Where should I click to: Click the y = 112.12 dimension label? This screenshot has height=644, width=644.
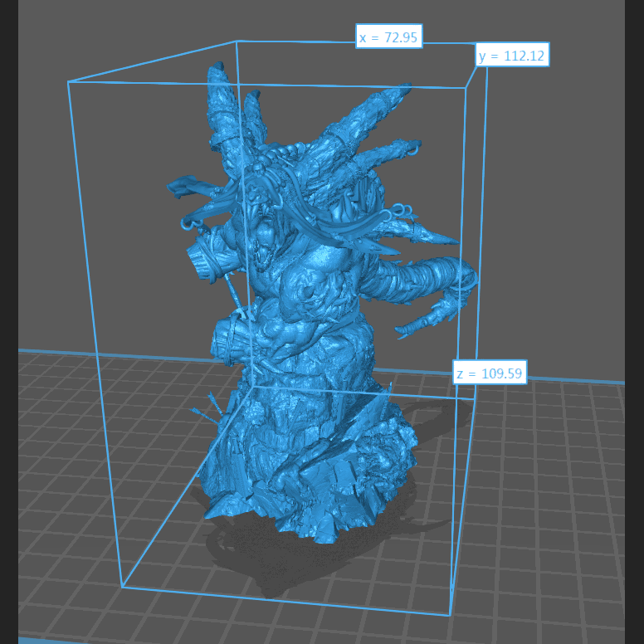[512, 56]
